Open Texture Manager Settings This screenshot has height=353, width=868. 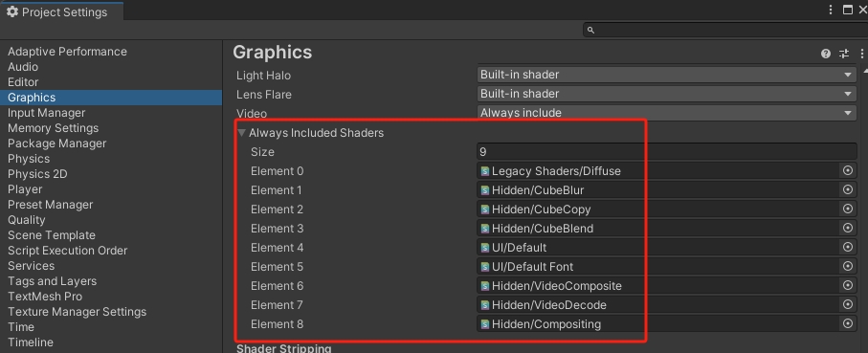(x=77, y=312)
